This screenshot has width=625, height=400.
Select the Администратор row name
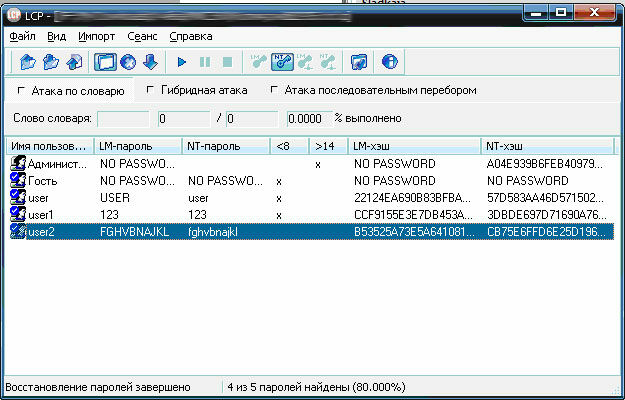click(57, 164)
